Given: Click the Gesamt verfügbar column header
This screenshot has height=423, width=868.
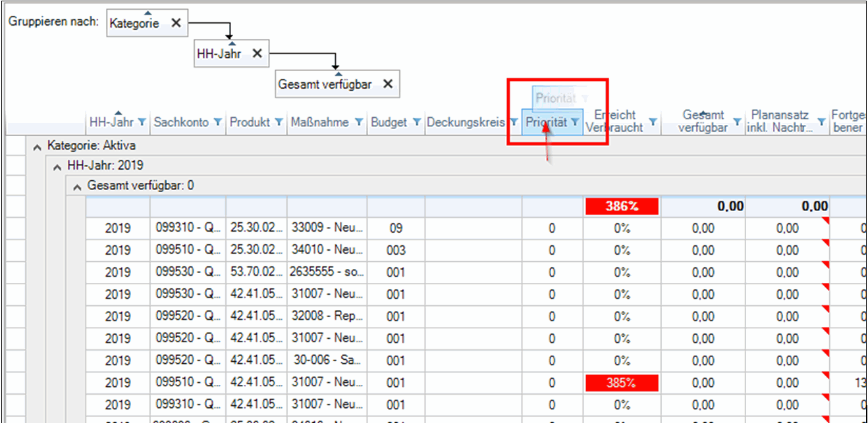Looking at the screenshot, I should pos(703,122).
